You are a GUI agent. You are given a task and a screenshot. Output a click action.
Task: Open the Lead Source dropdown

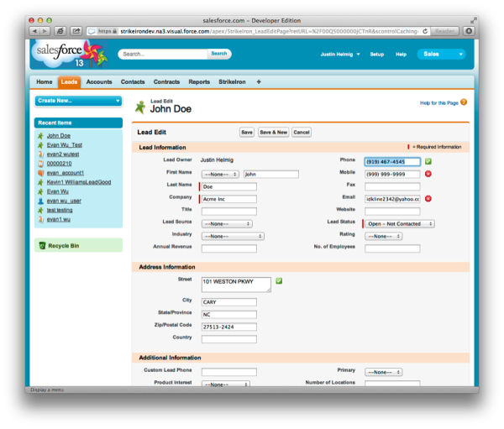tap(227, 223)
